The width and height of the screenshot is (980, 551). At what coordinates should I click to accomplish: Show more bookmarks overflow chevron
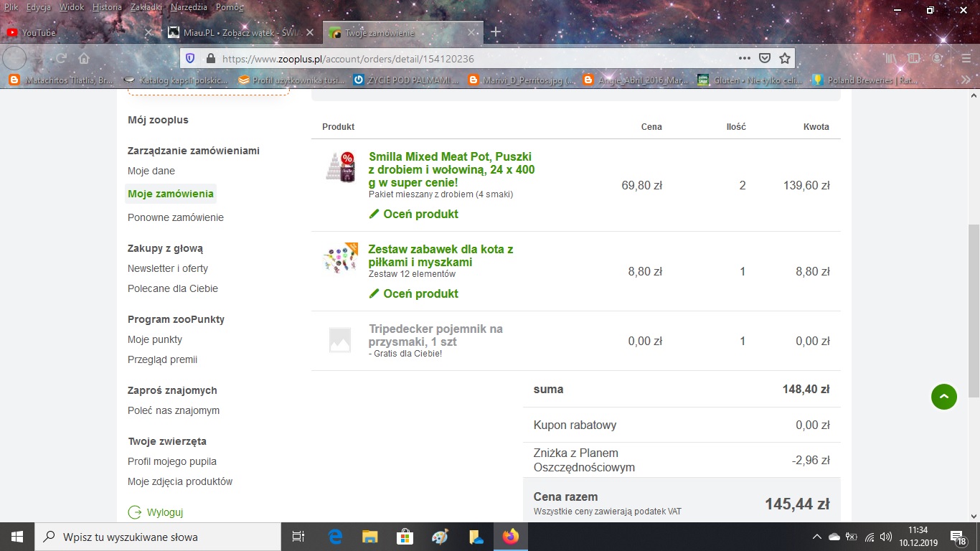coord(965,80)
